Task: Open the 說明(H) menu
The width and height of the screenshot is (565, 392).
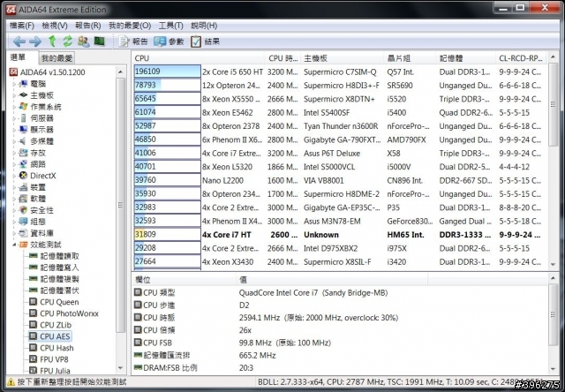Action: (x=204, y=26)
